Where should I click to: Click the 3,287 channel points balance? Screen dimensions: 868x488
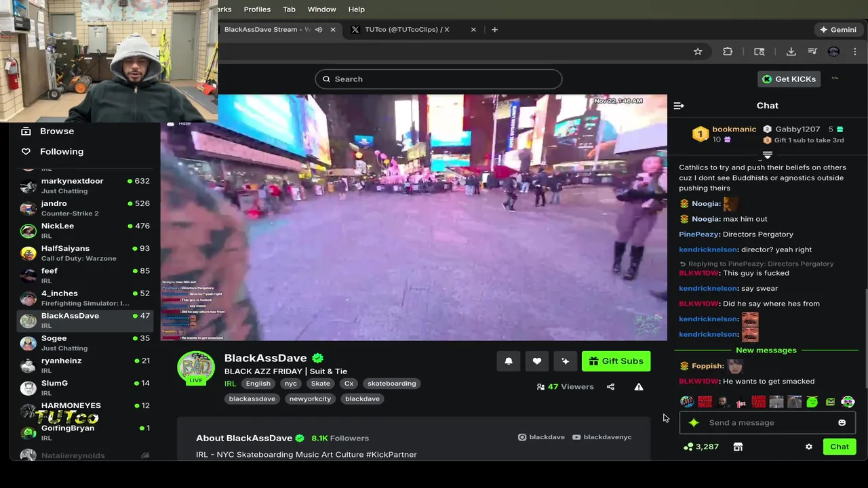pos(701,447)
